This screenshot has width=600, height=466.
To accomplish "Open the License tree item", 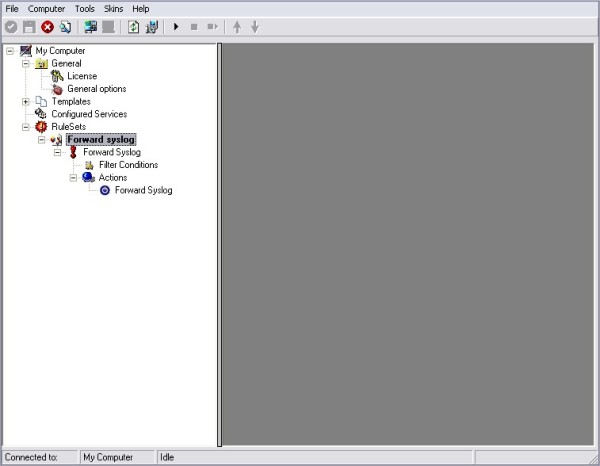I will [82, 76].
